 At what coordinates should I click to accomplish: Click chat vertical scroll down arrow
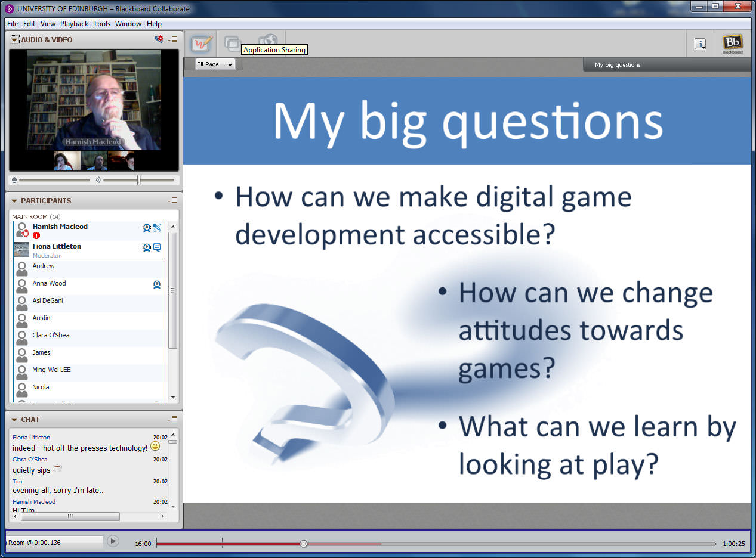(173, 506)
